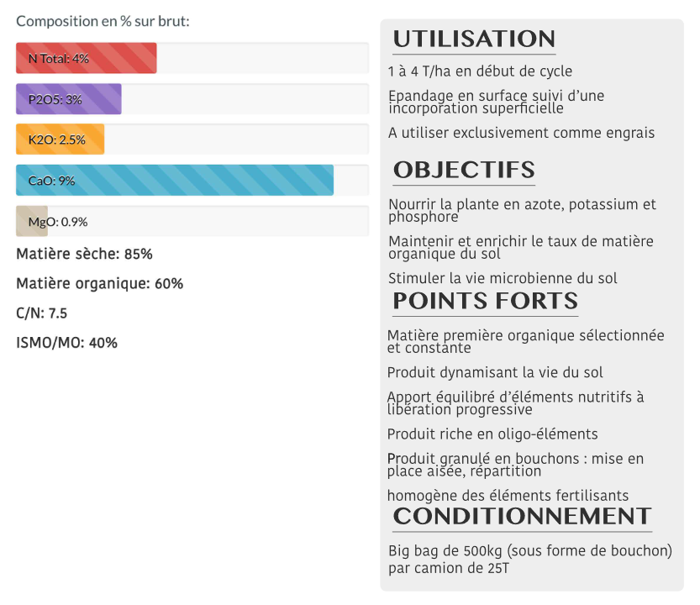
Task: Select the 'C/N: 7.5' value
Action: click(41, 313)
